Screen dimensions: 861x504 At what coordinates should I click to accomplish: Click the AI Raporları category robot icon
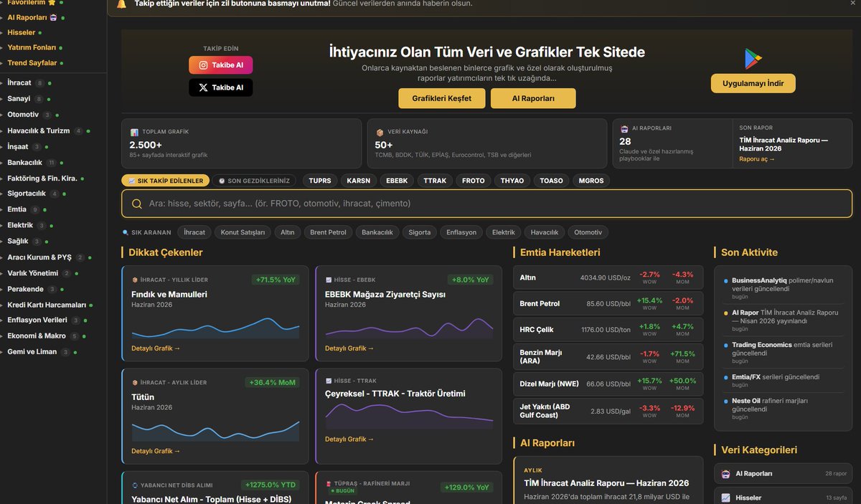[x=725, y=474]
